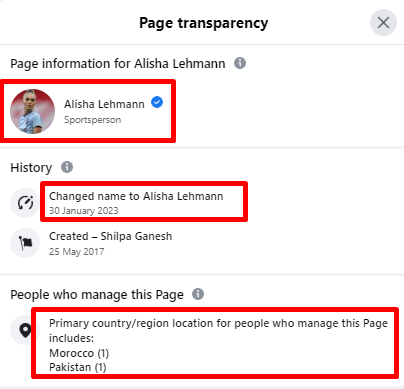Click the Morocco (1) location entry
Viewport: 404px width, 389px height.
click(79, 353)
